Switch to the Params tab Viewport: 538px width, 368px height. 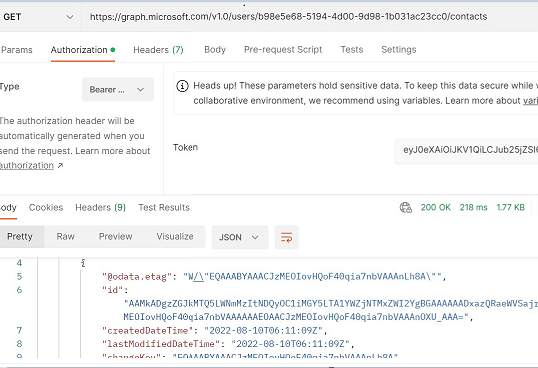[16, 50]
